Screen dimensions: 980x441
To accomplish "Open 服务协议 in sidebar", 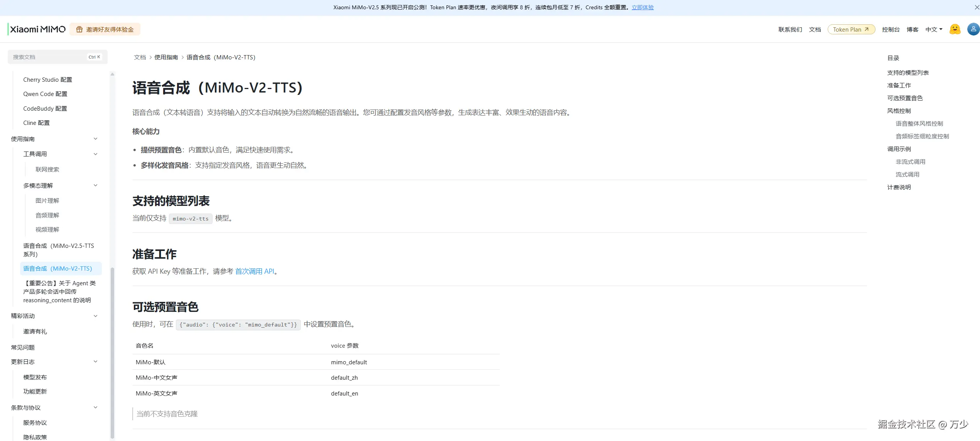I will (35, 423).
